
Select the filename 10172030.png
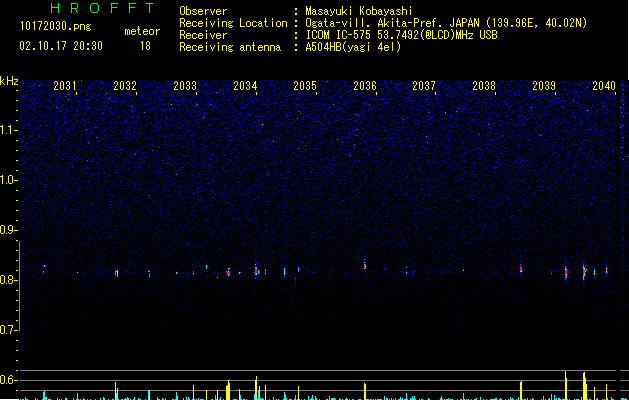(x=55, y=27)
